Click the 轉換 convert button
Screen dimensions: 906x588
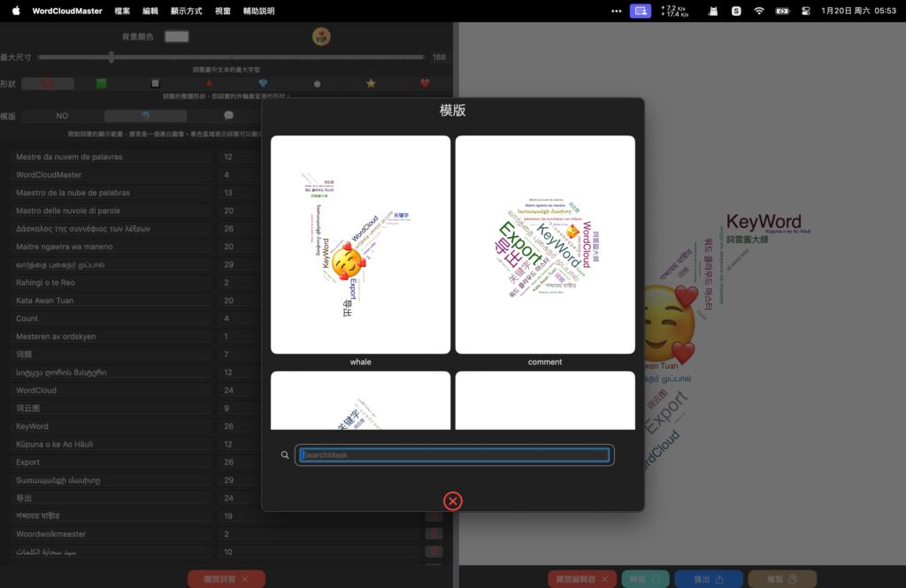point(645,579)
